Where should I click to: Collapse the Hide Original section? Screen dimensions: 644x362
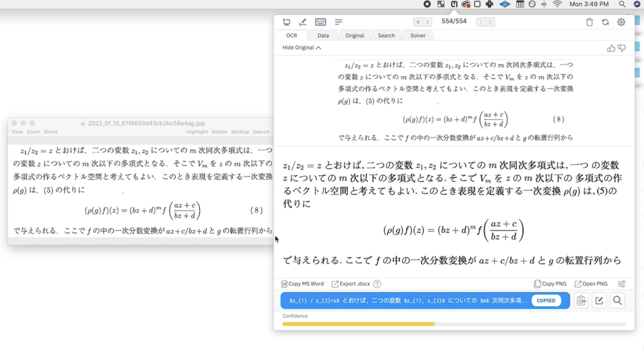[302, 48]
